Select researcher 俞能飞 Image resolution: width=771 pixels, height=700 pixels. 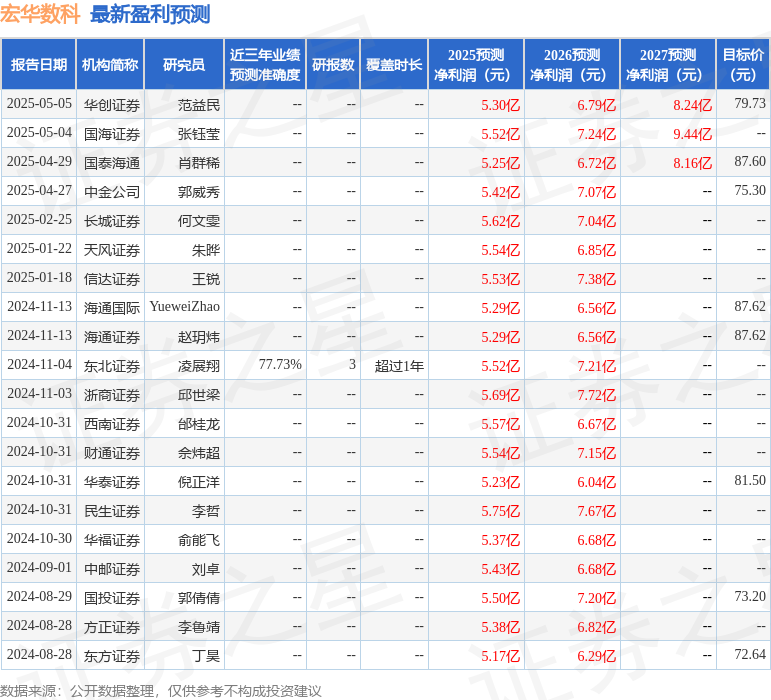click(x=199, y=540)
